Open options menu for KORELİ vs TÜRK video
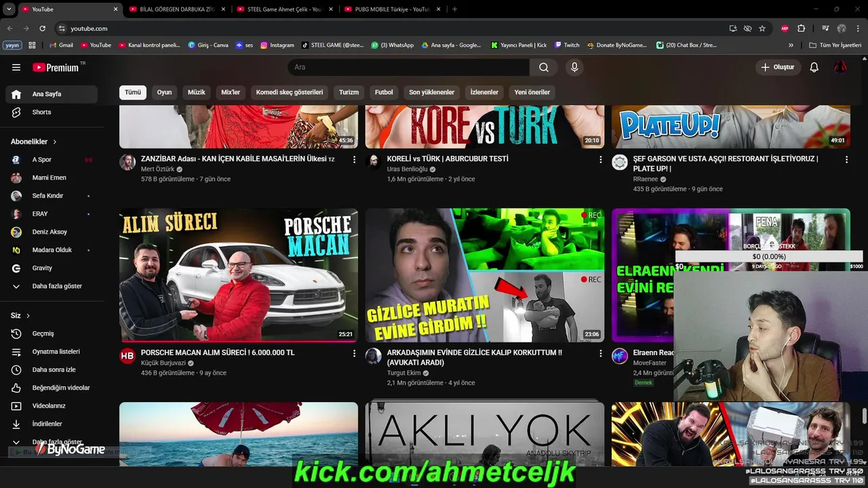The height and width of the screenshot is (488, 868). [600, 159]
